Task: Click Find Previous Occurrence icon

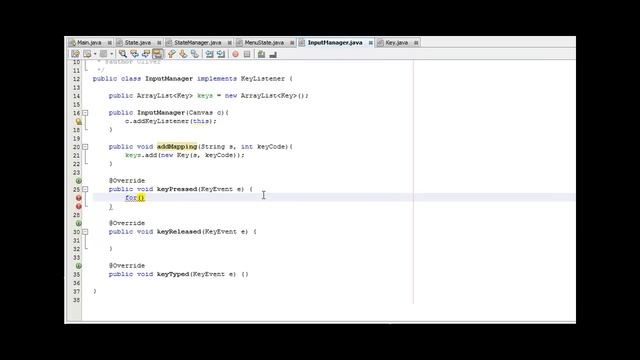Action: click(x=134, y=54)
